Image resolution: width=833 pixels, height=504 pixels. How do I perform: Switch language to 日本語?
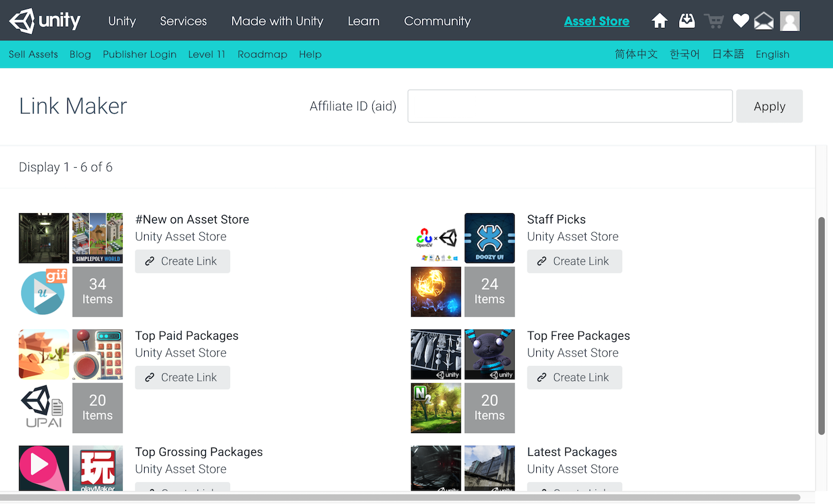[x=728, y=54]
